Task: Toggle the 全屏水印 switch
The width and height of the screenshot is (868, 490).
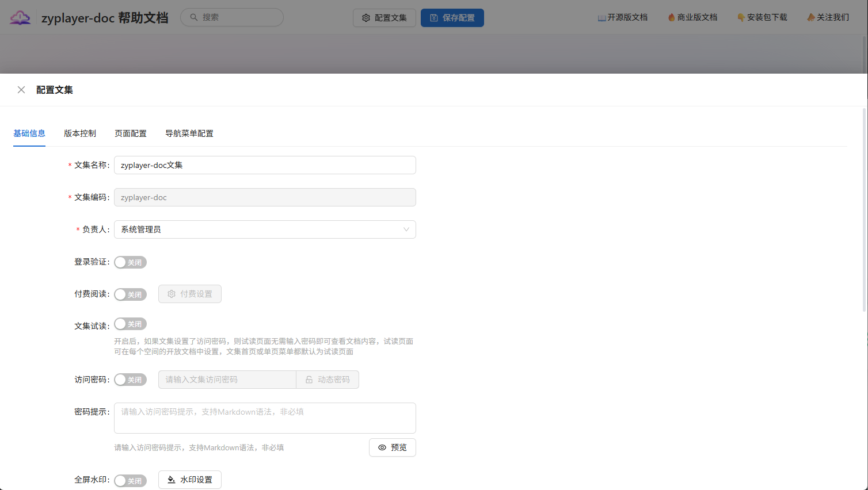Action: tap(131, 481)
